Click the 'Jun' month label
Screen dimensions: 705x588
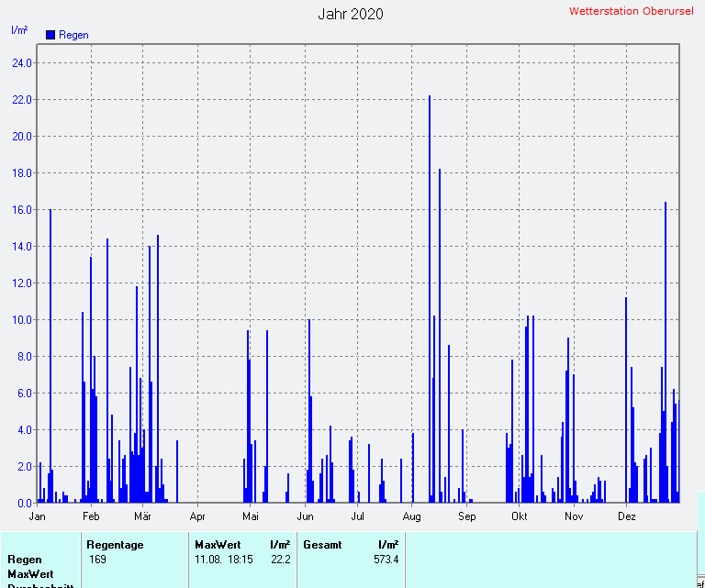point(306,516)
